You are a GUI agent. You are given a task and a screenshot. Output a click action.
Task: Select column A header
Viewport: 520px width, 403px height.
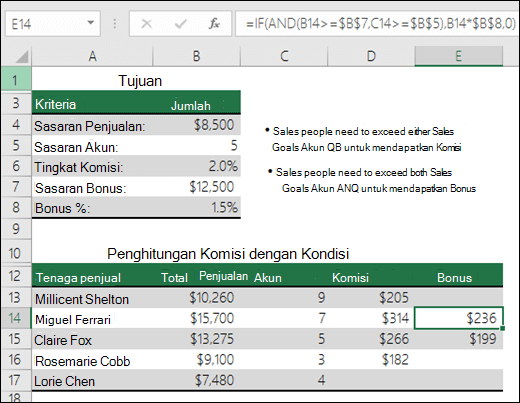(x=92, y=56)
